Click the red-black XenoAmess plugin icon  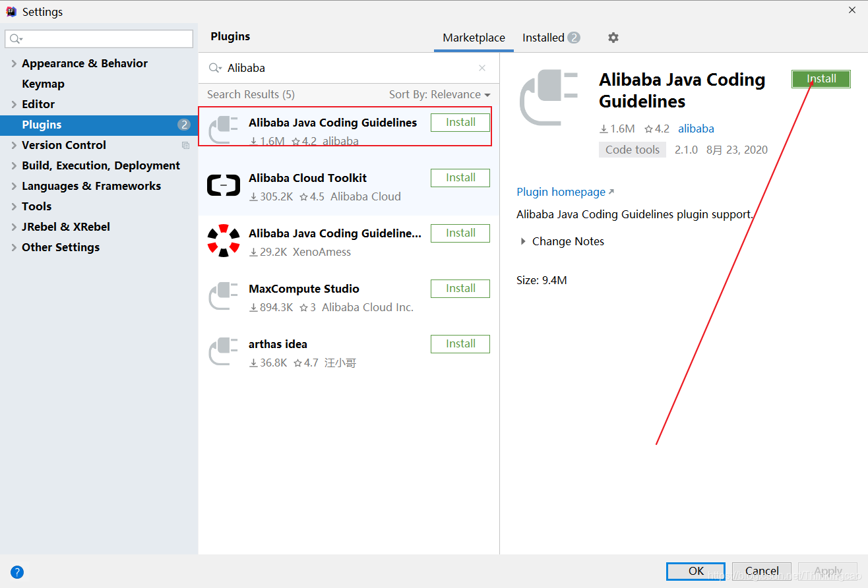pos(224,241)
